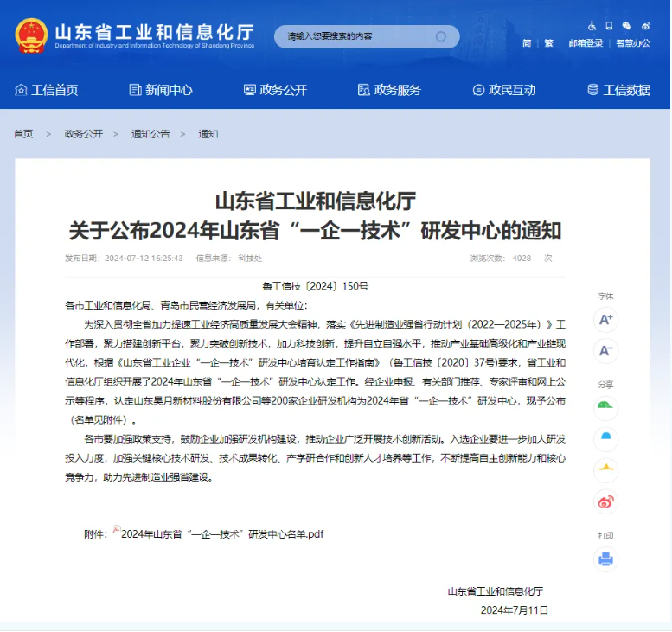The width and height of the screenshot is (672, 632).
Task: Share via the blue QQ icon
Action: [605, 439]
